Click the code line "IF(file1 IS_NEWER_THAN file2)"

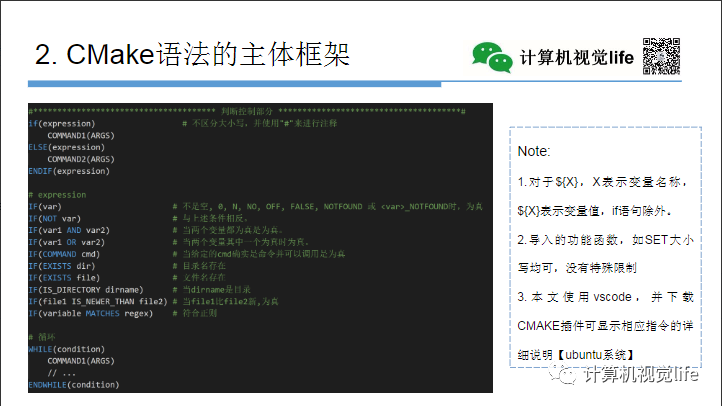[x=98, y=302]
